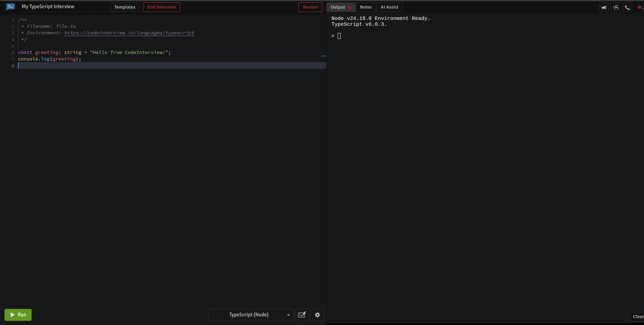The image size is (644, 325).
Task: Click the '* Filename: file.ts' comment line
Action: point(48,26)
